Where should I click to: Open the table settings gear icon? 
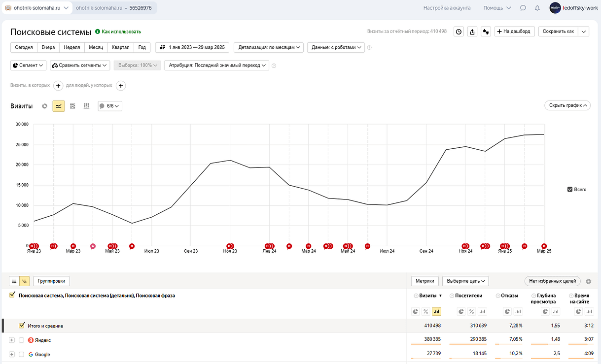pos(588,281)
